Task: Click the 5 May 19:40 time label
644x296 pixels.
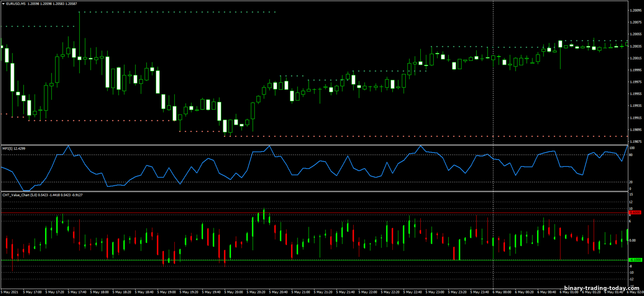Action: coord(212,292)
